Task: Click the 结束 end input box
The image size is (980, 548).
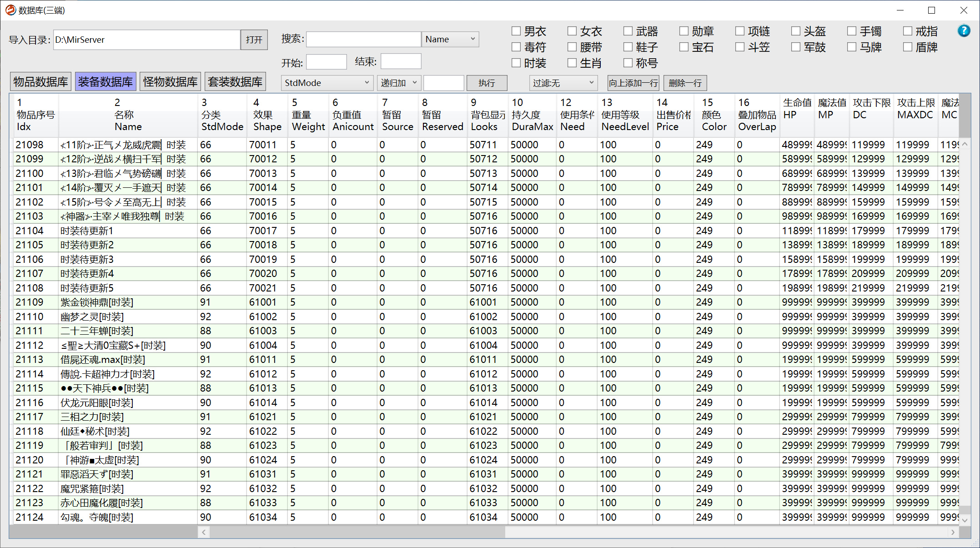Action: (401, 61)
